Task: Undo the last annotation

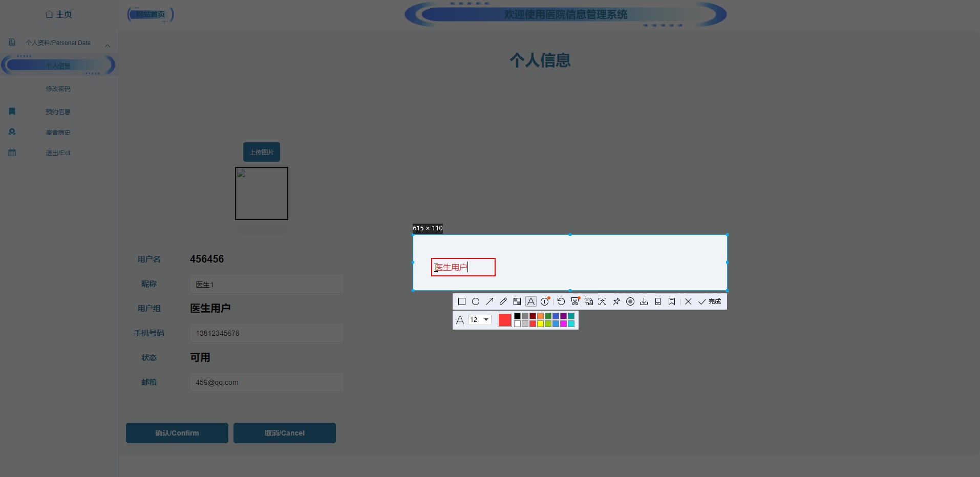Action: pyautogui.click(x=561, y=301)
